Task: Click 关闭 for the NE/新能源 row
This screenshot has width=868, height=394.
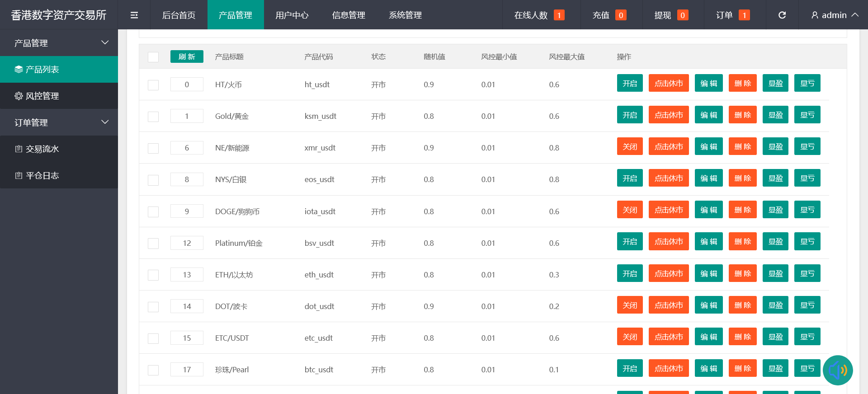Action: coord(629,147)
